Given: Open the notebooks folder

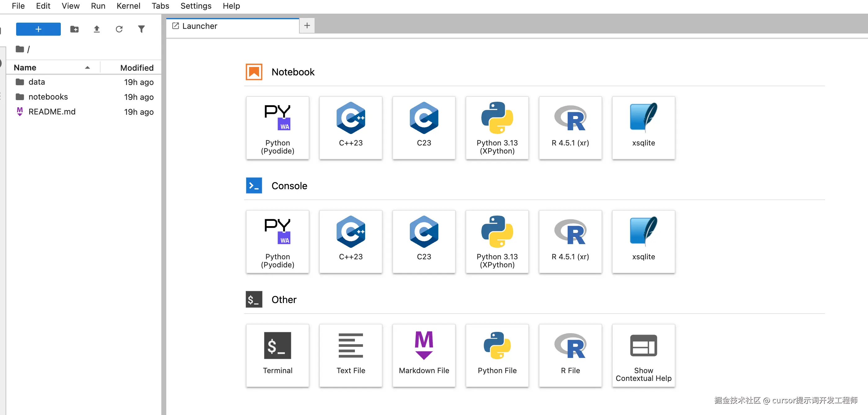Looking at the screenshot, I should point(48,97).
